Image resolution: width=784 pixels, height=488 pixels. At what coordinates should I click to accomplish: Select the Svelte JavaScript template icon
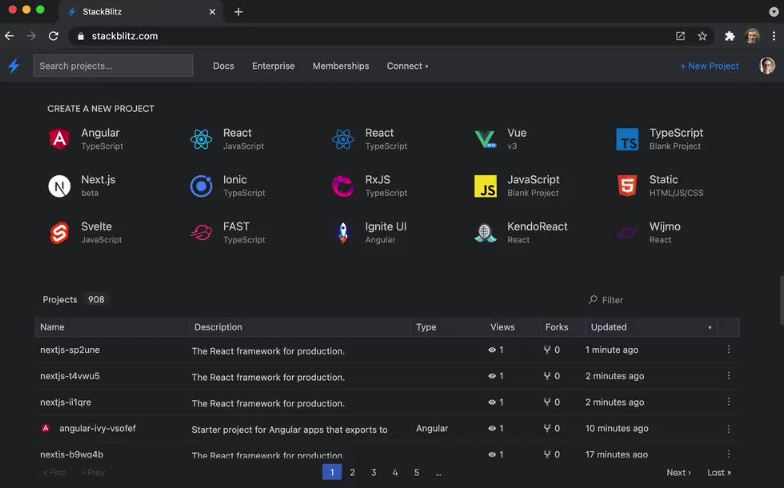[x=60, y=233]
